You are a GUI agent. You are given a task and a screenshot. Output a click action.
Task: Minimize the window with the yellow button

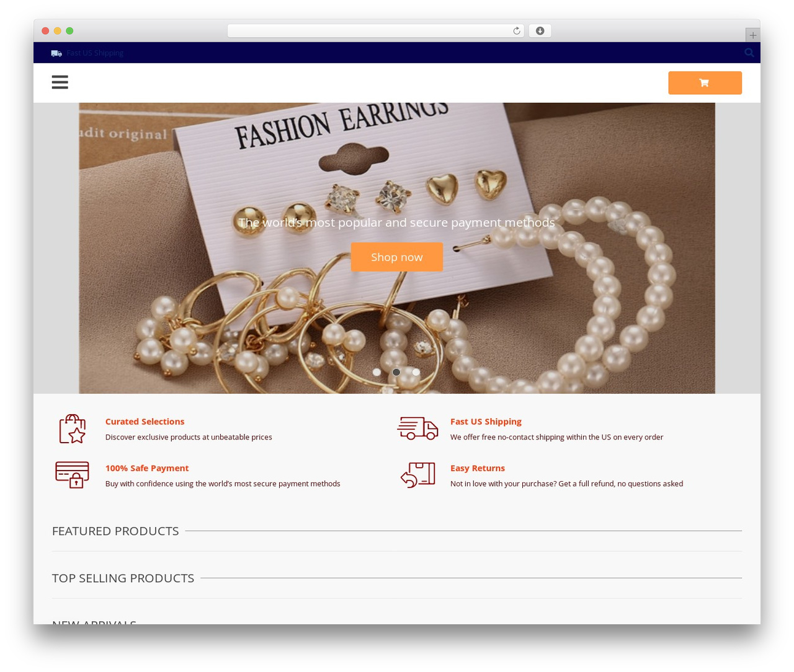[58, 31]
